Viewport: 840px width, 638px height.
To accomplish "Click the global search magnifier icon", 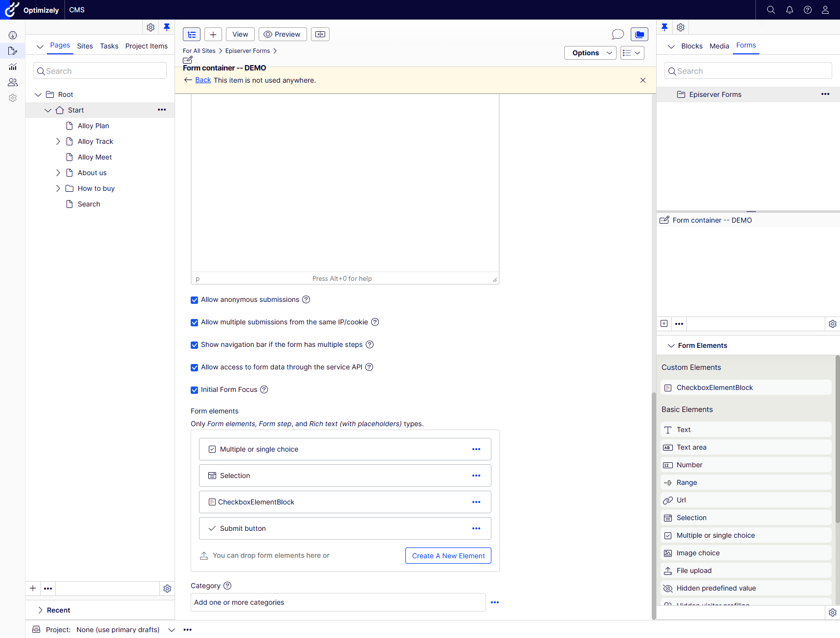I will tap(771, 10).
